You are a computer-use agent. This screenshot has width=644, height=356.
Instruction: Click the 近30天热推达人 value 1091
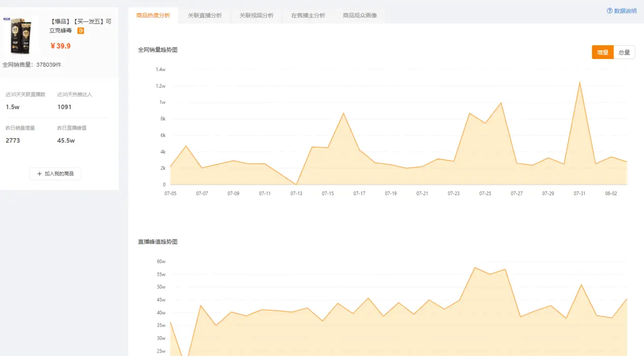click(x=65, y=107)
